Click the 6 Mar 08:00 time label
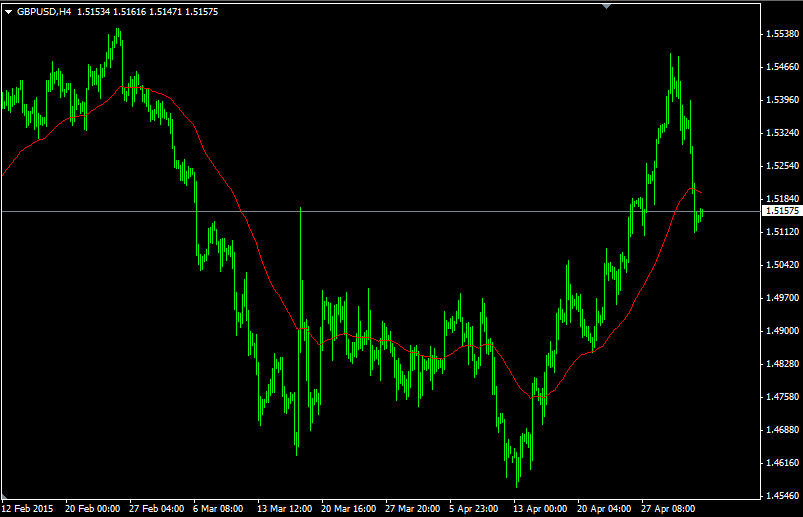The width and height of the screenshot is (803, 517). (x=218, y=509)
